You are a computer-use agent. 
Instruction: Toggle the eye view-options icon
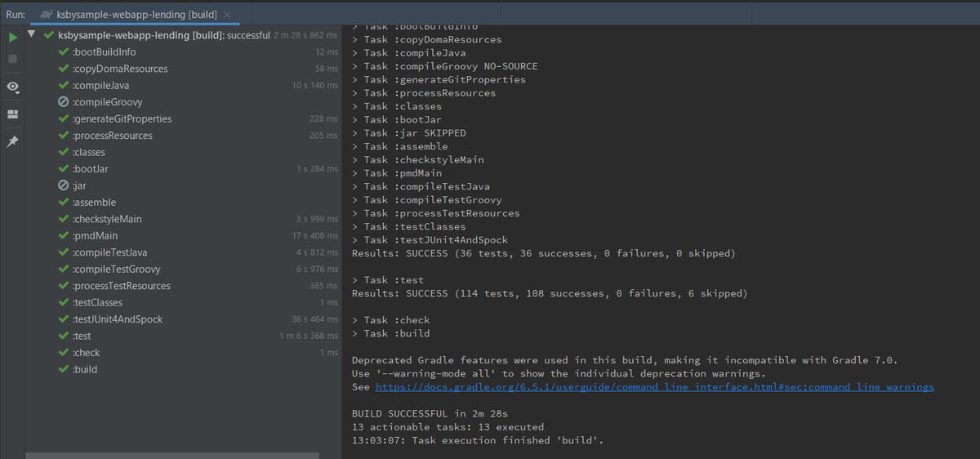(x=12, y=87)
